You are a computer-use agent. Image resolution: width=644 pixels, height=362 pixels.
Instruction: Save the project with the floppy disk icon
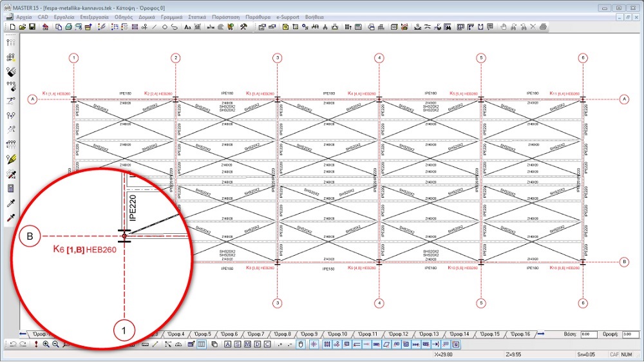(32, 27)
